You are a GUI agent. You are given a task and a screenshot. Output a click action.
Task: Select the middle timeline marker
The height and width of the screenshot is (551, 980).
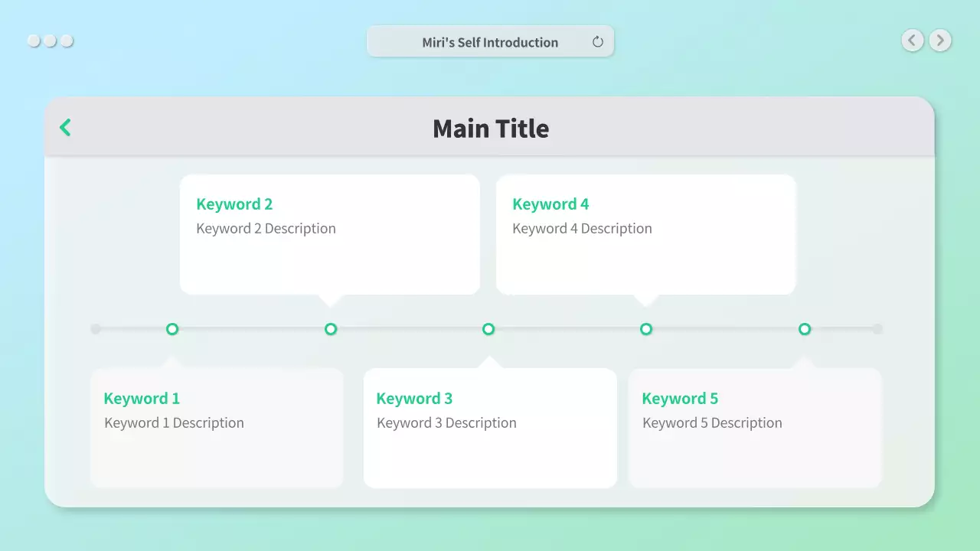(x=488, y=329)
